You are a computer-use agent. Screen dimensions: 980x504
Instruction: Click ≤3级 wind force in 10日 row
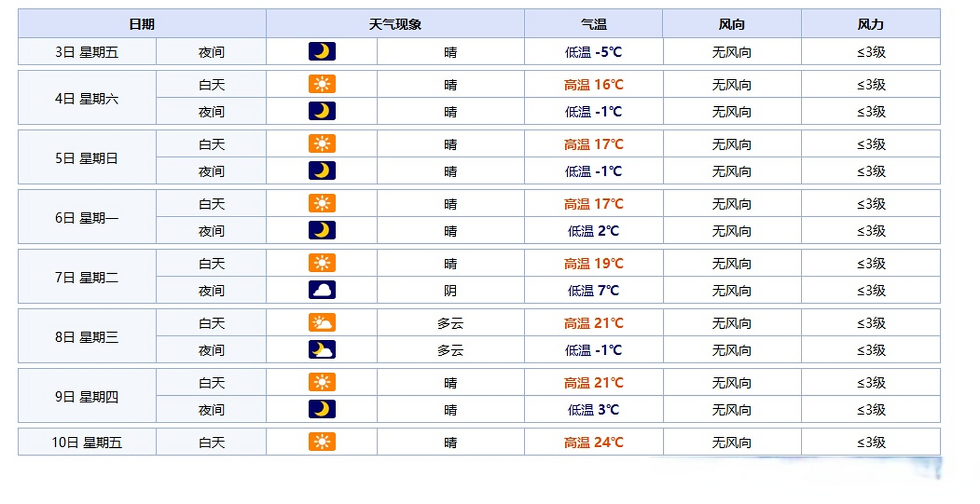click(871, 443)
